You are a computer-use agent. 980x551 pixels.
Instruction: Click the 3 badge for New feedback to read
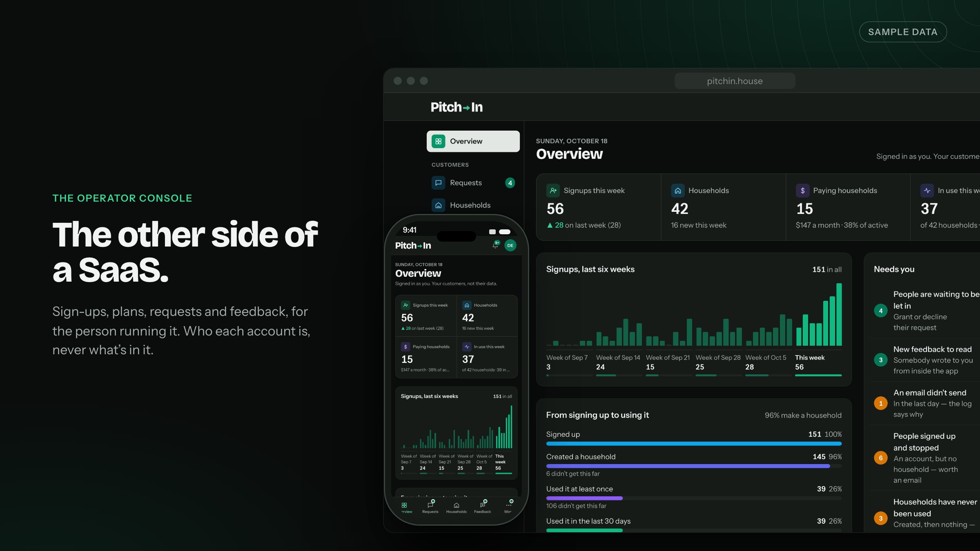point(881,360)
